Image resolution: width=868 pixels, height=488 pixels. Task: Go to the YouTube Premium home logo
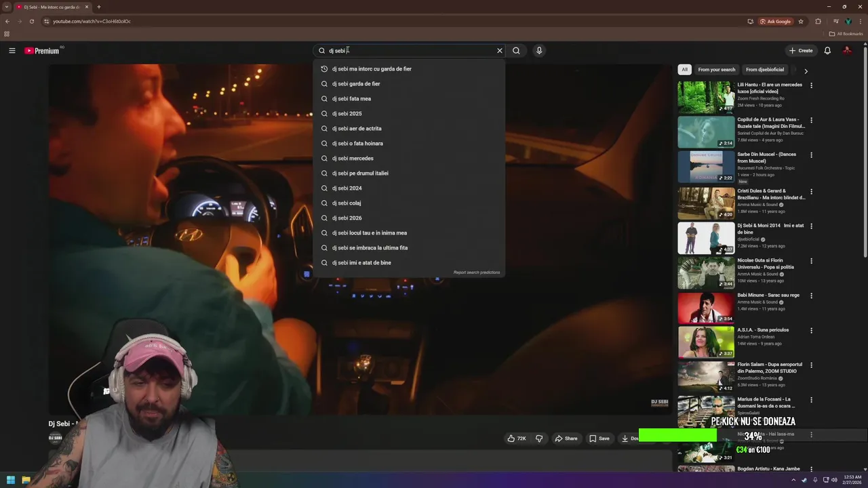pos(42,51)
